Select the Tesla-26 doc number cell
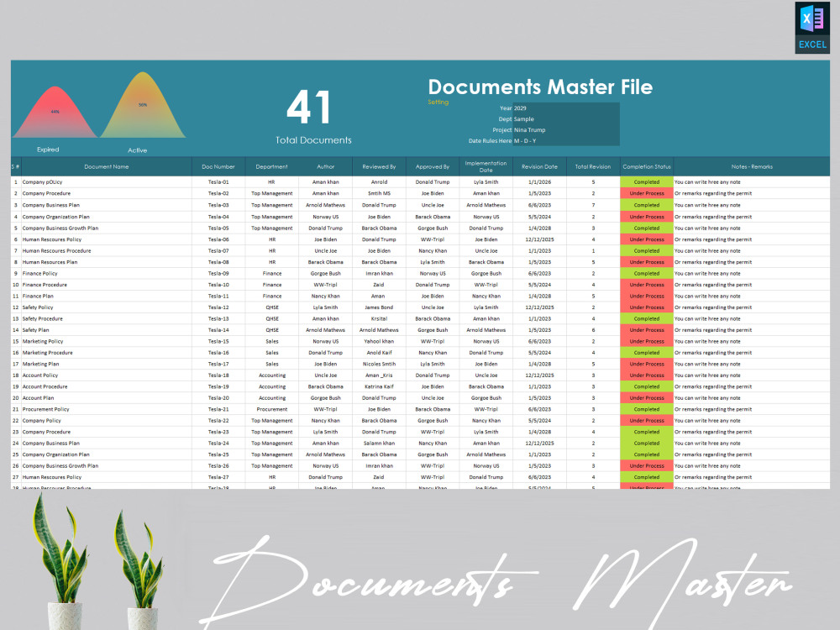The height and width of the screenshot is (630, 840). 218,465
